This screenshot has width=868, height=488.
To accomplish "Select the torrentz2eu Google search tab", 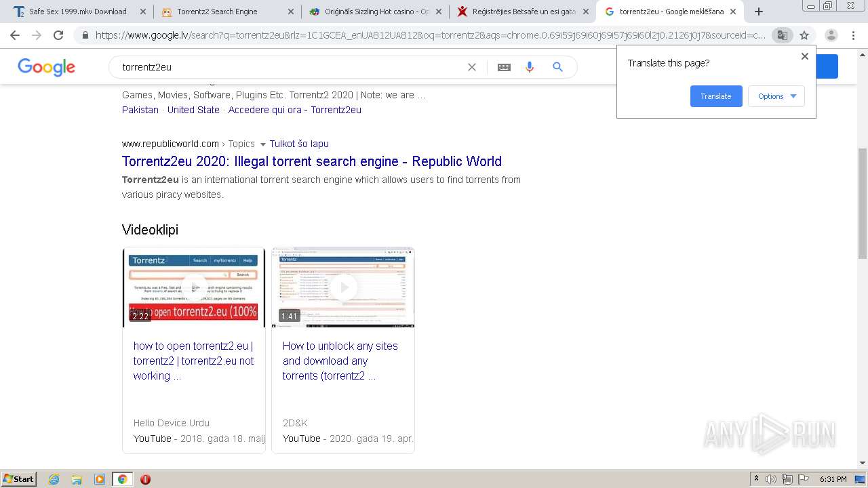I will (x=669, y=12).
